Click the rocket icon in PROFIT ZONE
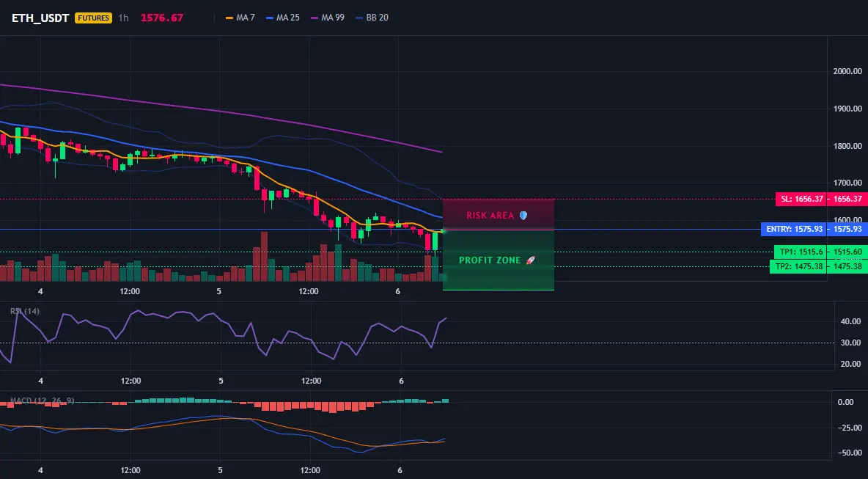 point(530,260)
